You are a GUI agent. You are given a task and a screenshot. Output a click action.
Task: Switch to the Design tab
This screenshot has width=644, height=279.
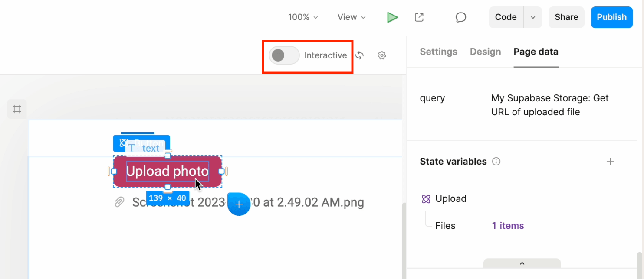tap(485, 52)
